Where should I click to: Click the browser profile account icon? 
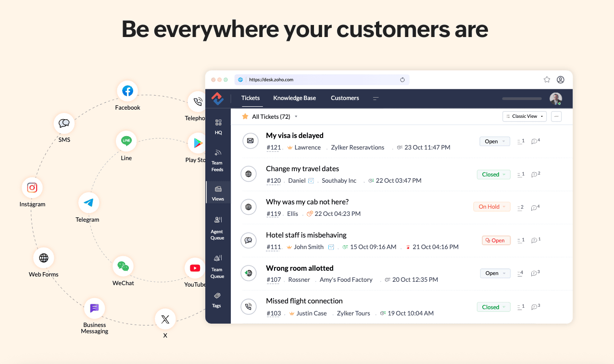tap(561, 80)
